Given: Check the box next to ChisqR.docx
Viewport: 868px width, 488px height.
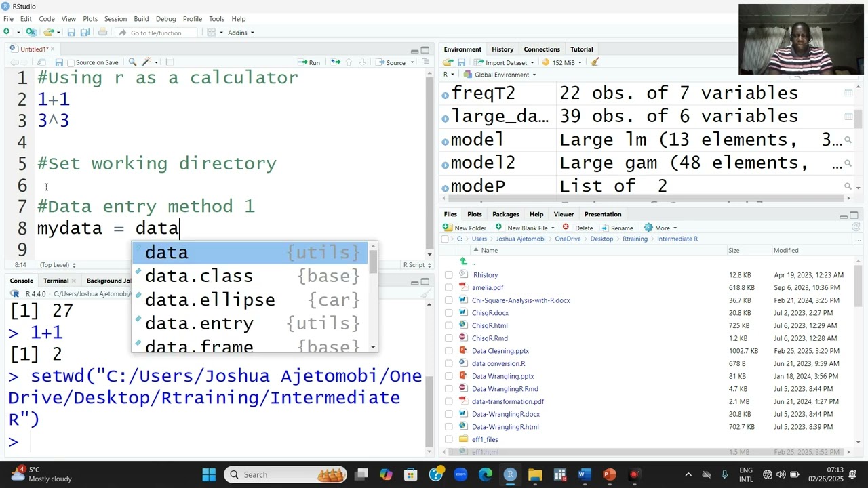Looking at the screenshot, I should click(x=448, y=313).
